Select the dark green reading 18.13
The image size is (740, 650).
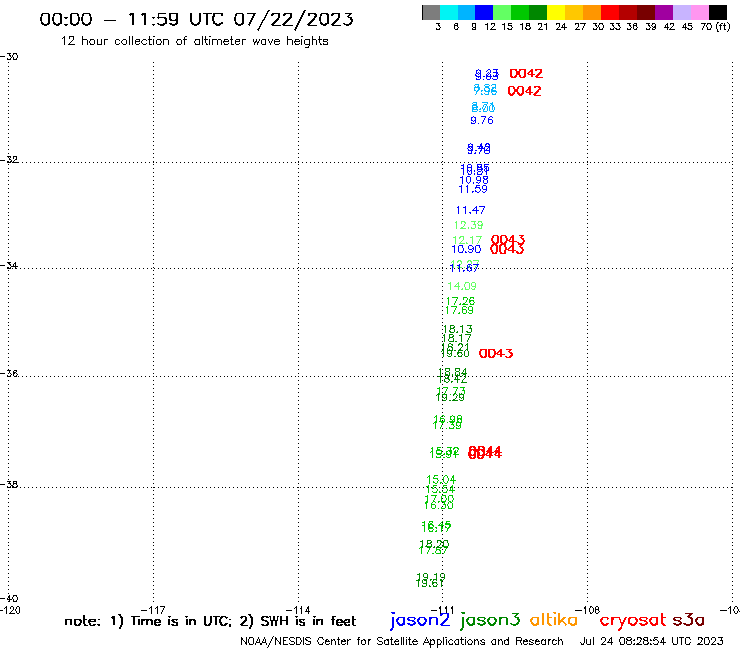point(458,329)
